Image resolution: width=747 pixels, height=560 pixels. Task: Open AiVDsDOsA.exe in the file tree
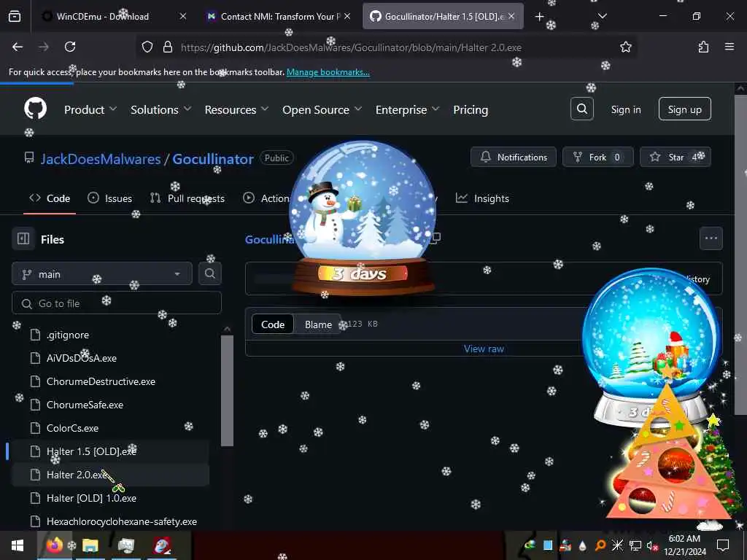[82, 358]
